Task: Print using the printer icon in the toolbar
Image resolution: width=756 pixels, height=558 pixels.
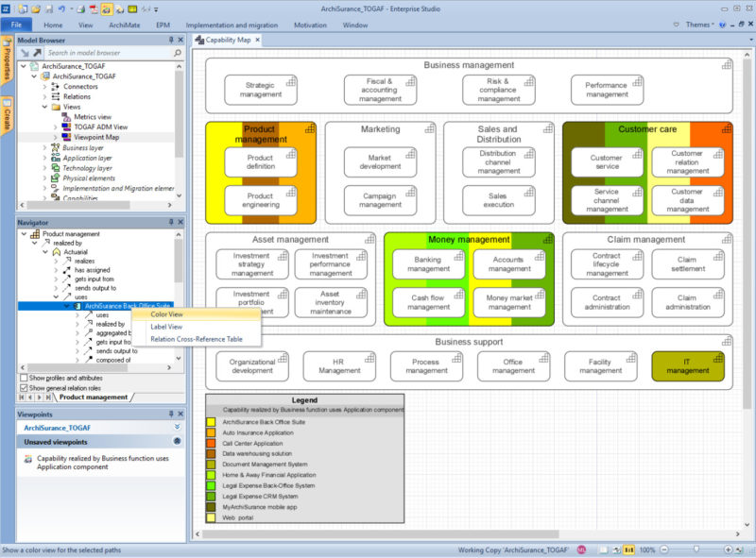Action: click(x=81, y=9)
